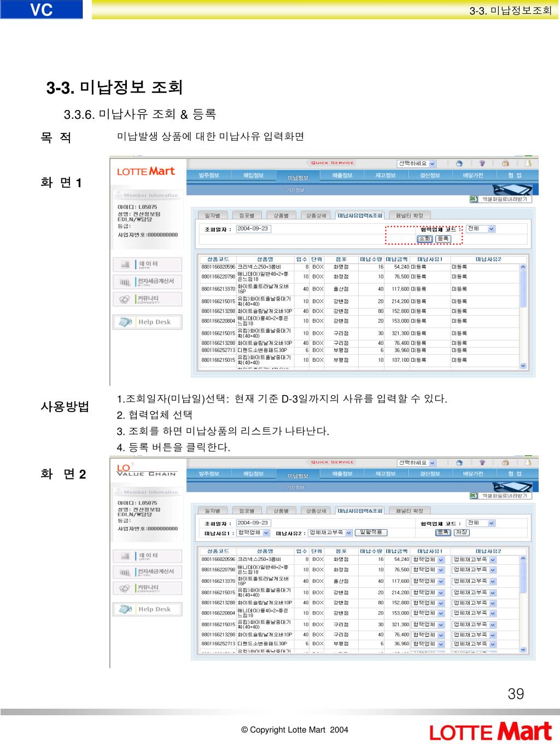Click lock icon in screen 1 top bar
Screen dimensions: 560x747
(x=506, y=163)
